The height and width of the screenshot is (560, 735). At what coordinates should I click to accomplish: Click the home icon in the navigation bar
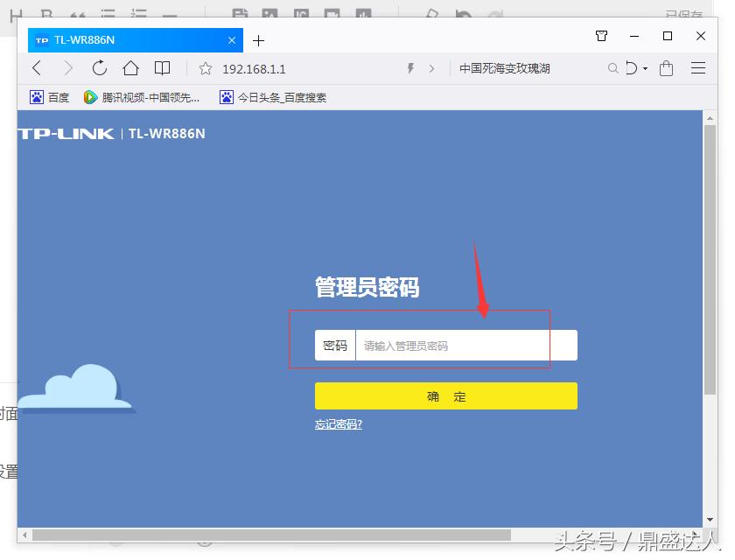pyautogui.click(x=131, y=68)
